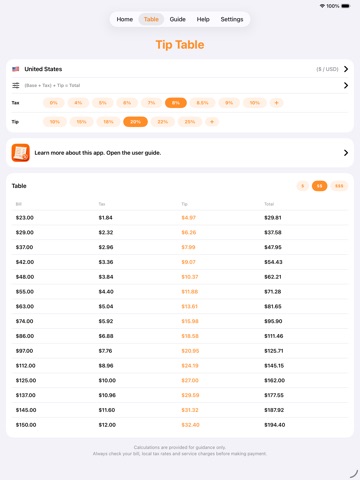Set tax rate to 6%
This screenshot has width=360, height=480.
(127, 103)
